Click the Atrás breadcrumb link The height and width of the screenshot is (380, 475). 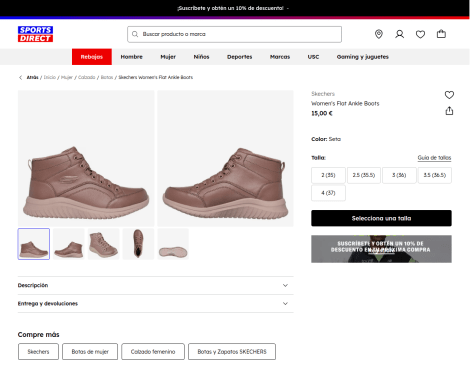pos(33,77)
